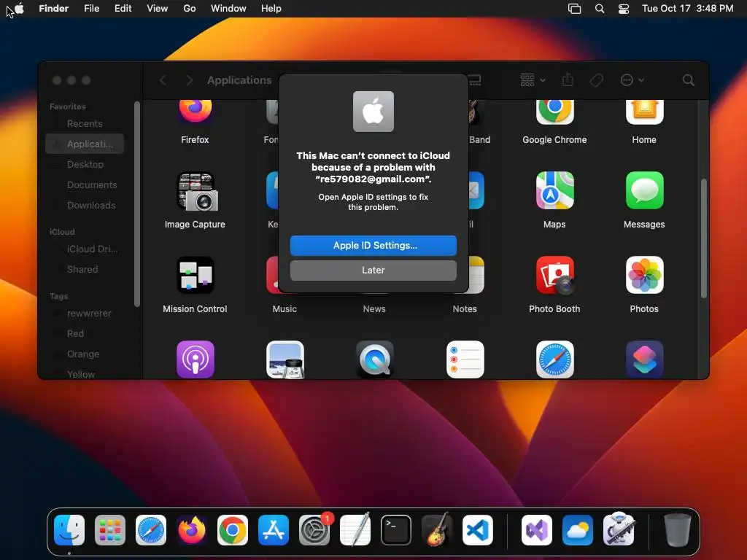Click the Finder icon in the Dock

click(69, 530)
